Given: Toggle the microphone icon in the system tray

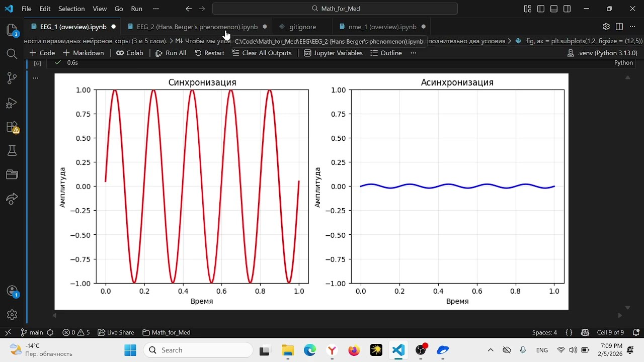Looking at the screenshot, I should (523, 350).
